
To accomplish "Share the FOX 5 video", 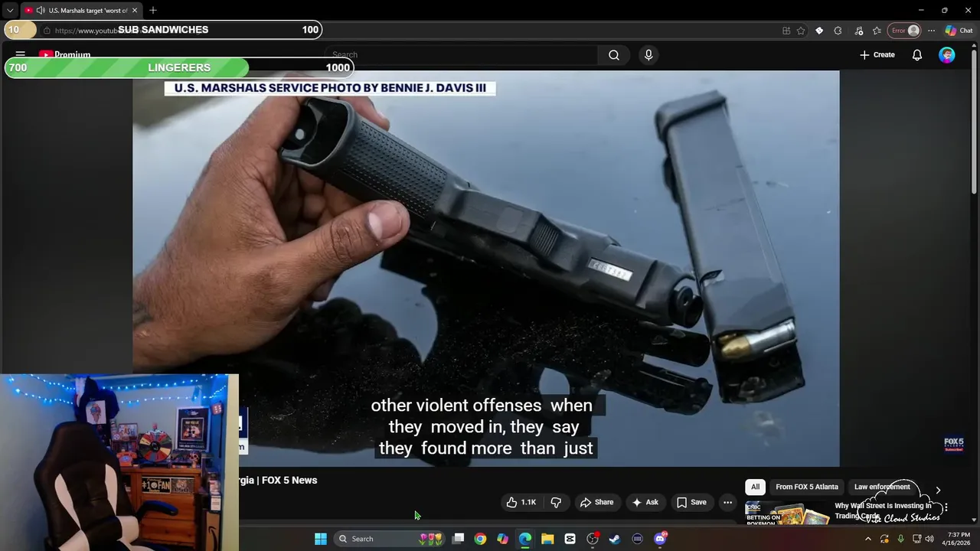I will pyautogui.click(x=596, y=502).
